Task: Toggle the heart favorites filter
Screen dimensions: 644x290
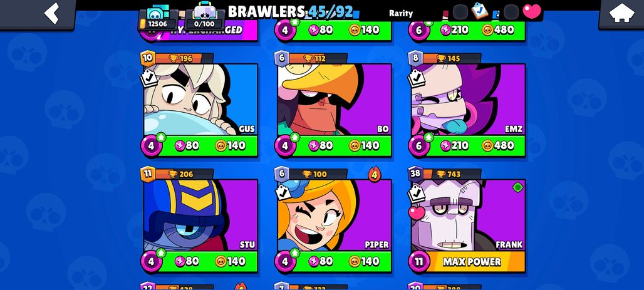Action: pos(532,11)
